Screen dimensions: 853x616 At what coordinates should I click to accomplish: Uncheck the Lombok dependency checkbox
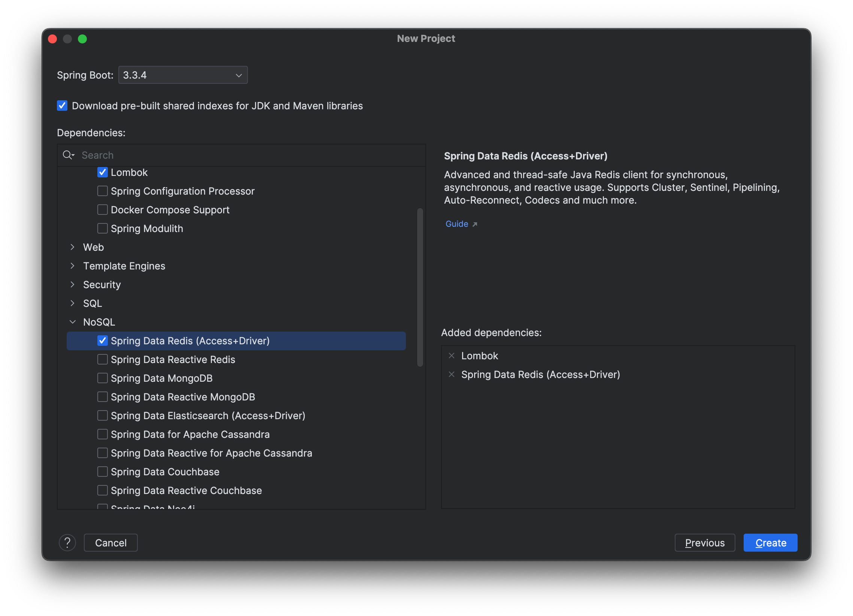(102, 172)
